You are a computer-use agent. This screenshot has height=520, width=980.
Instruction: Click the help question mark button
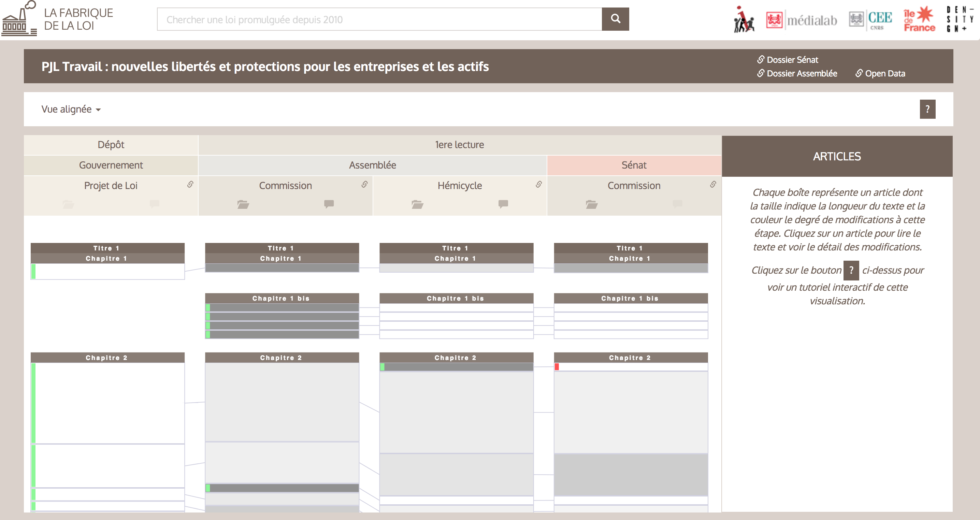point(927,110)
